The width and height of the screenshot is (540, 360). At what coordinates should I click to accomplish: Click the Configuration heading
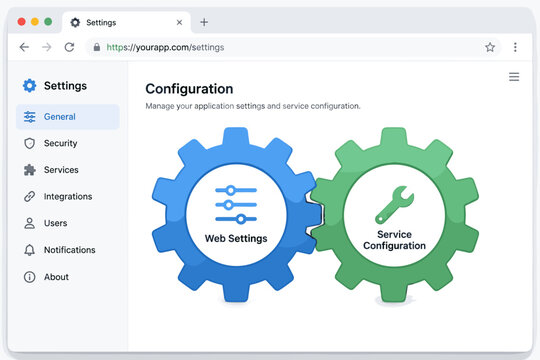[x=189, y=89]
